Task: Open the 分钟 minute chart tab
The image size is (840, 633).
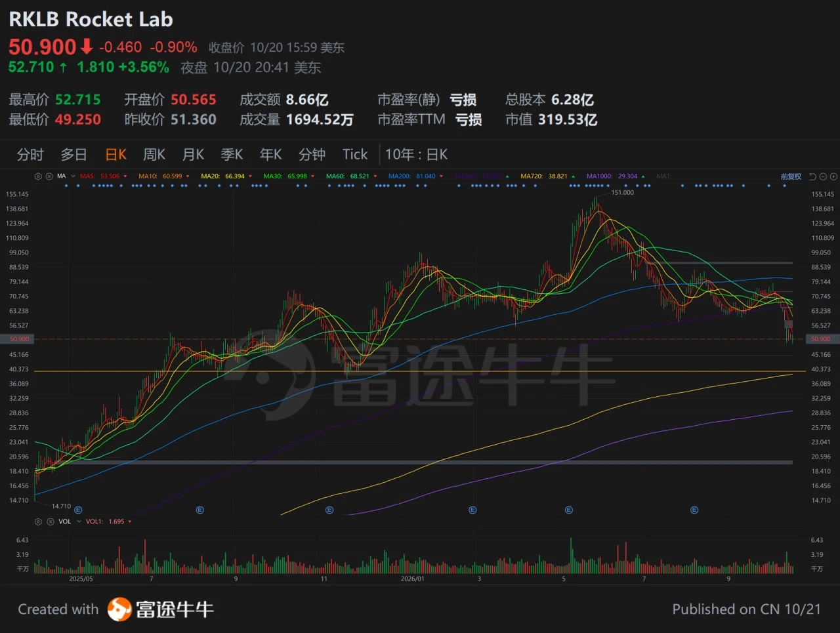Action: (x=312, y=155)
